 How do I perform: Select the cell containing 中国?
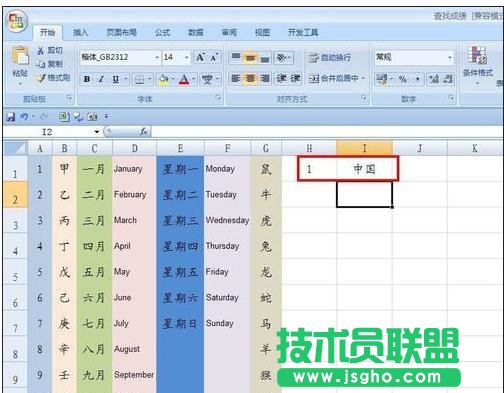364,169
